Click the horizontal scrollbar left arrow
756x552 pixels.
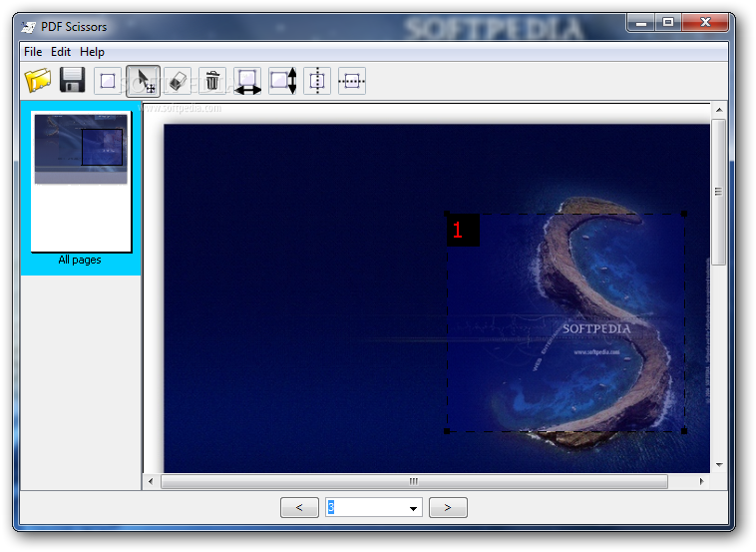[x=151, y=481]
